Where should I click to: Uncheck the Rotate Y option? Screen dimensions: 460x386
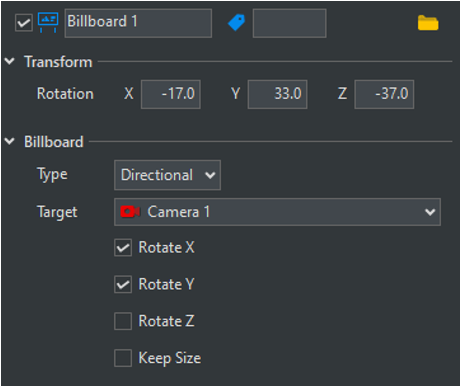[x=123, y=284]
